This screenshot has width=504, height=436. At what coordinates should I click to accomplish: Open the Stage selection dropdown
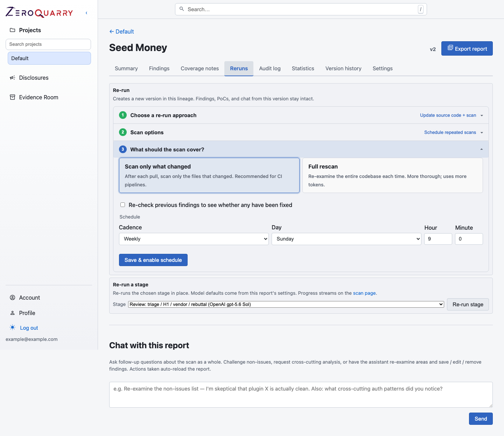pos(286,304)
